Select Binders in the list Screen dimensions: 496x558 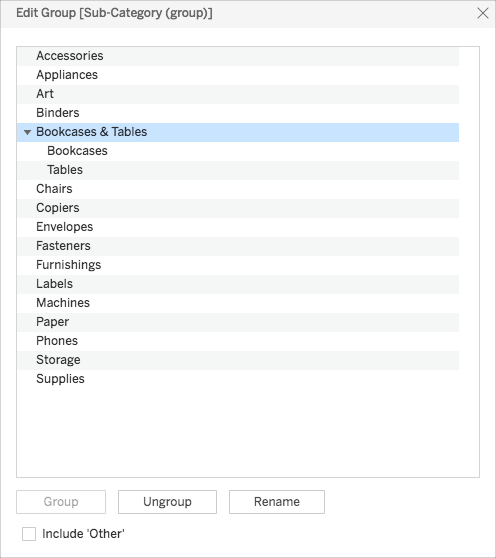point(238,113)
